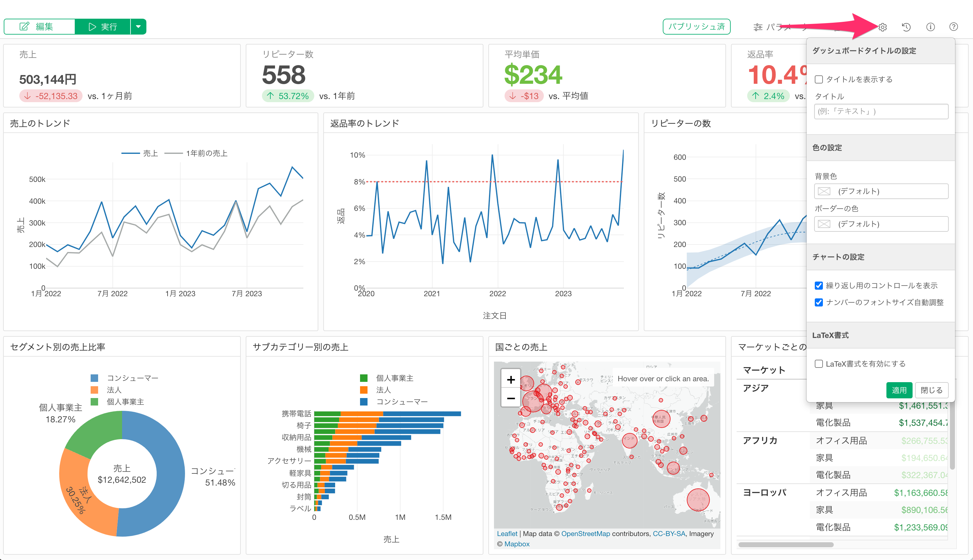Viewport: 973px width, 560px height.
Task: Enable タイトルを表示する checkbox
Action: coord(819,79)
